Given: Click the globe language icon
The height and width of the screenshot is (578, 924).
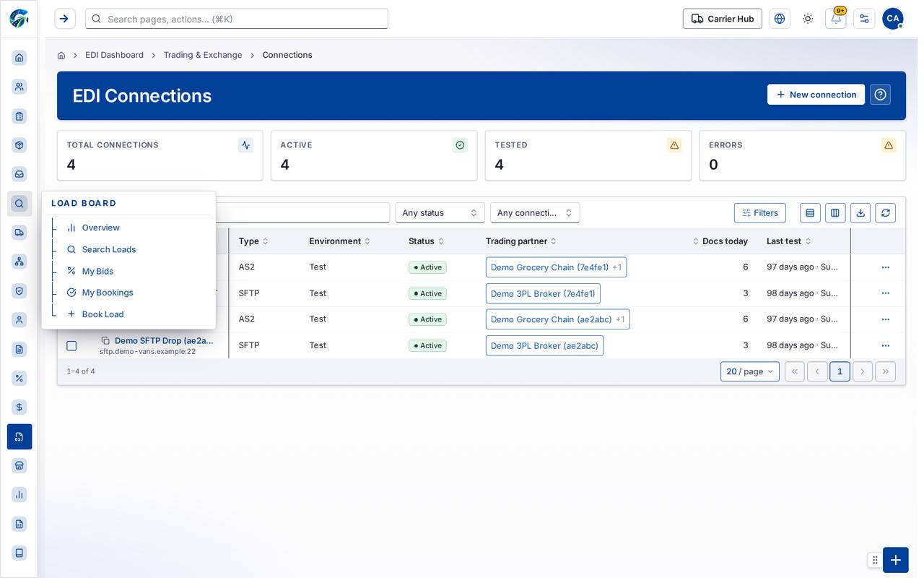Looking at the screenshot, I should [x=780, y=19].
